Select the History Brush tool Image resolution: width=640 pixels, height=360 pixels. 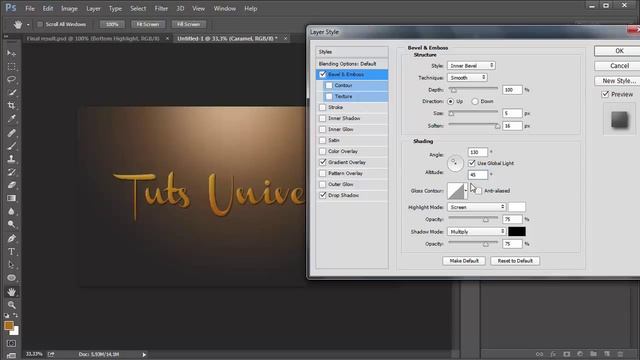[x=11, y=172]
